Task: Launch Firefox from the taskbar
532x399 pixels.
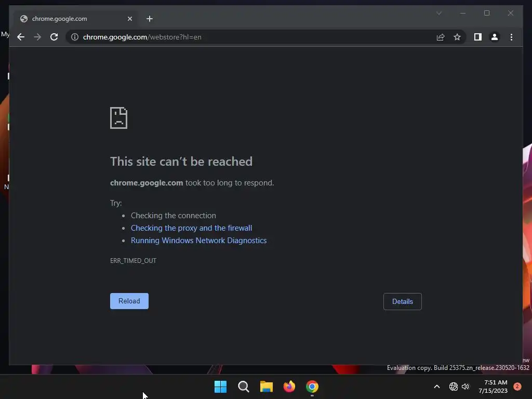Action: (x=289, y=387)
